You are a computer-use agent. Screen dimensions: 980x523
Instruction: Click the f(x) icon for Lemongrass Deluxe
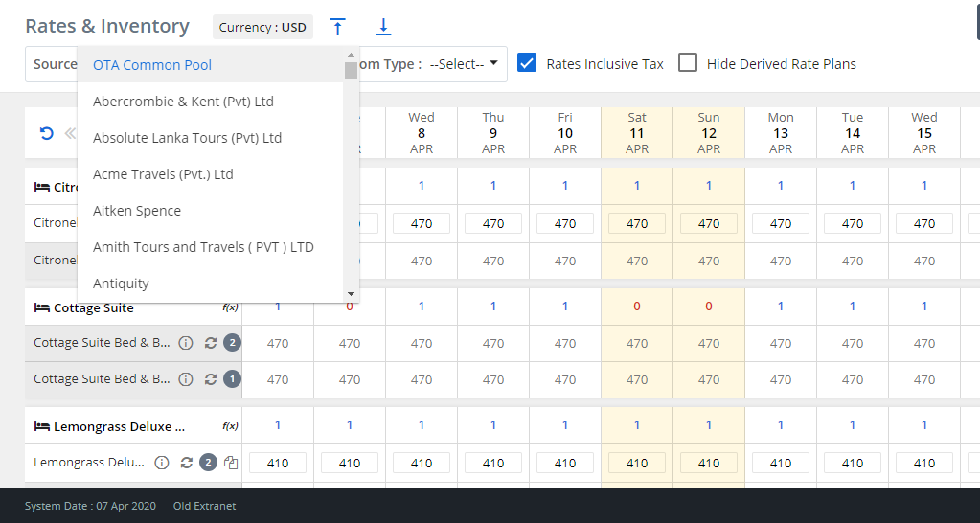tap(230, 426)
